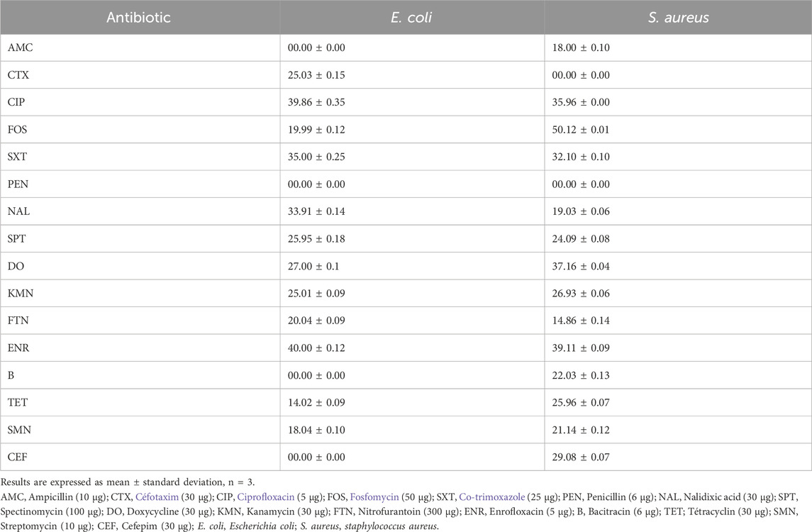
Task: Select the FTN row label
Action: pyautogui.click(x=18, y=321)
